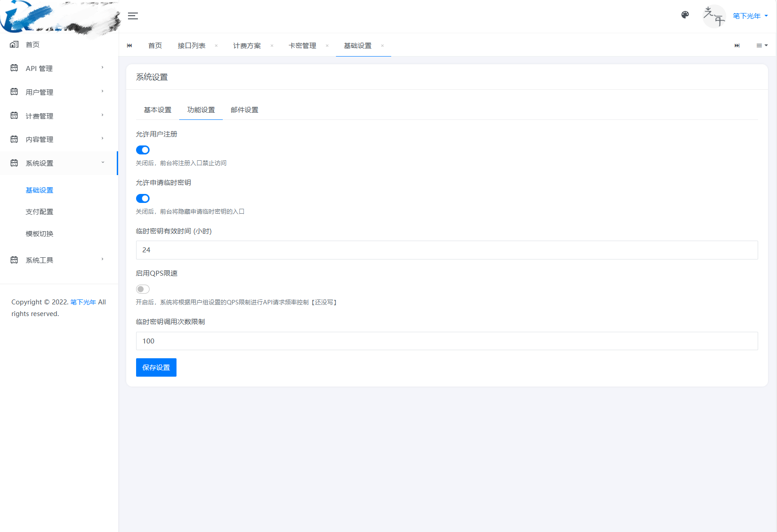Click the 保存设置 button
777x532 pixels.
[156, 367]
